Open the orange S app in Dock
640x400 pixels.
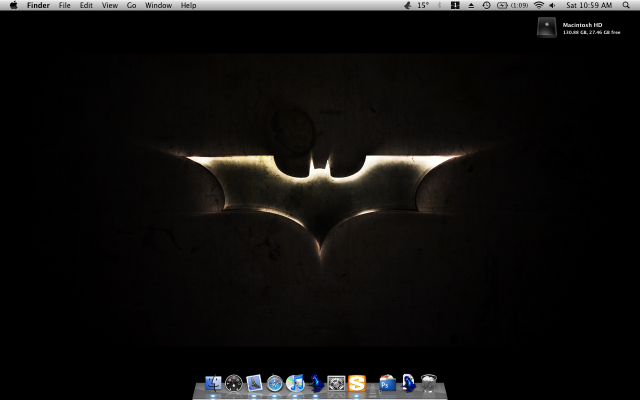pos(357,384)
